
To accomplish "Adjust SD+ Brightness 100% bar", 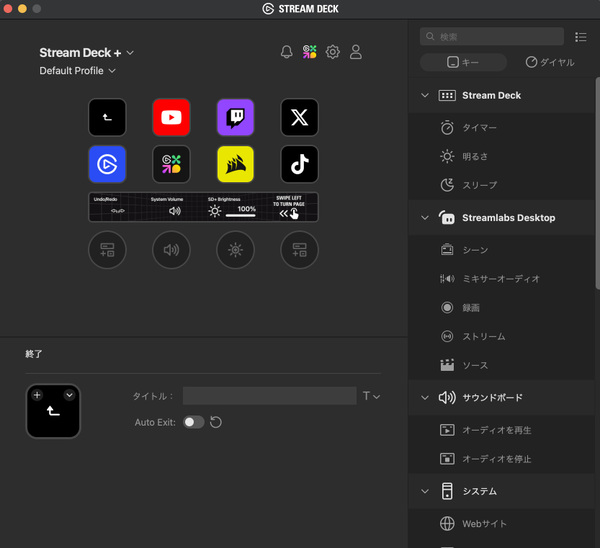I will point(240,215).
